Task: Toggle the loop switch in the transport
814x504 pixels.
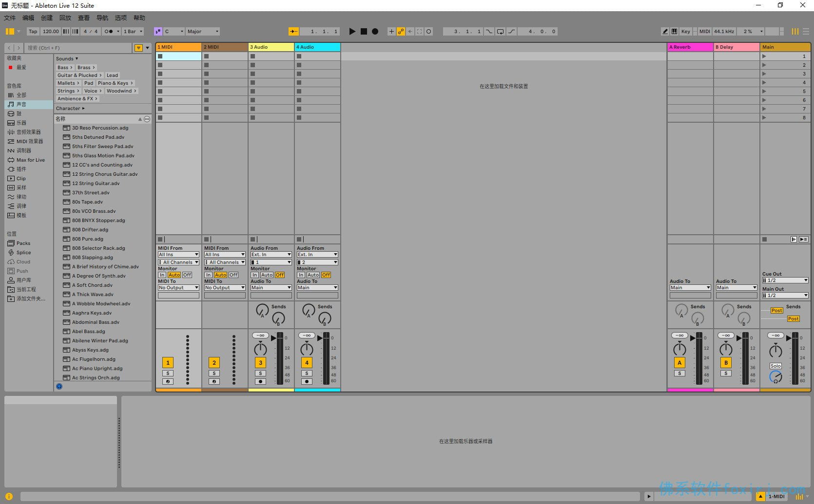Action: coord(500,31)
